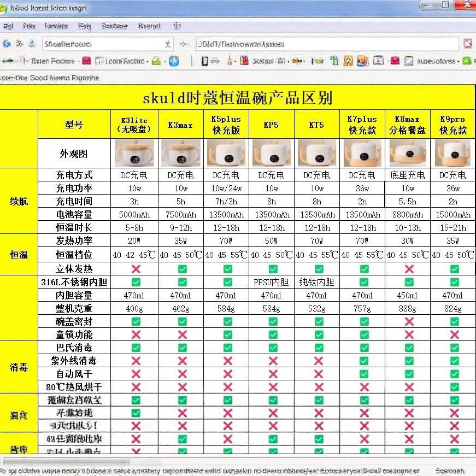Click the '15000mAh' battery capacity cell
This screenshot has width=476, height=476.
(x=453, y=215)
